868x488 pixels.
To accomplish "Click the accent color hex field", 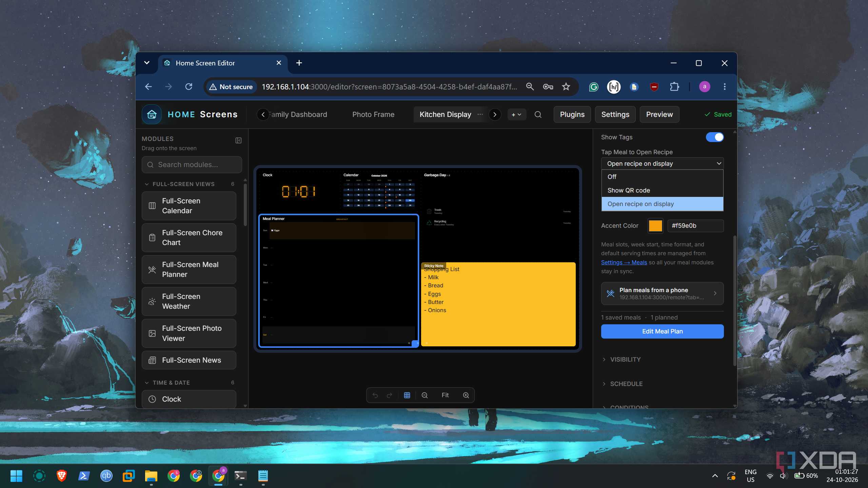I will [695, 226].
